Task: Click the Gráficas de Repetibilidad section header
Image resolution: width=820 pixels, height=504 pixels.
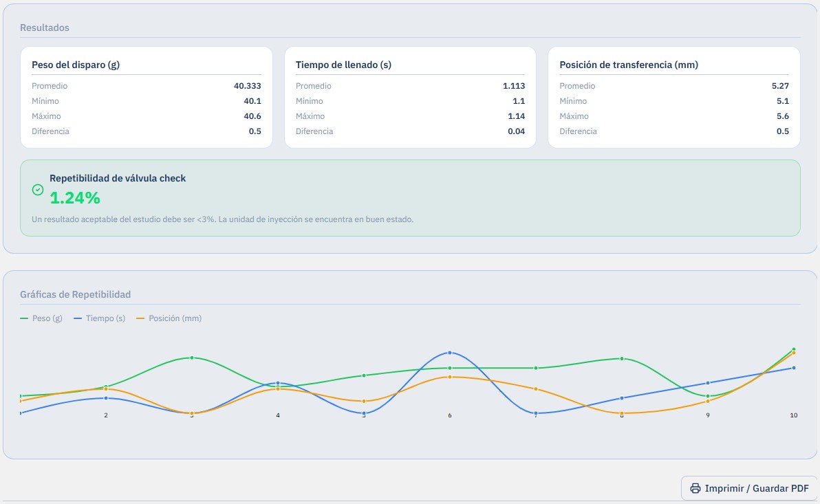Action: pos(75,294)
